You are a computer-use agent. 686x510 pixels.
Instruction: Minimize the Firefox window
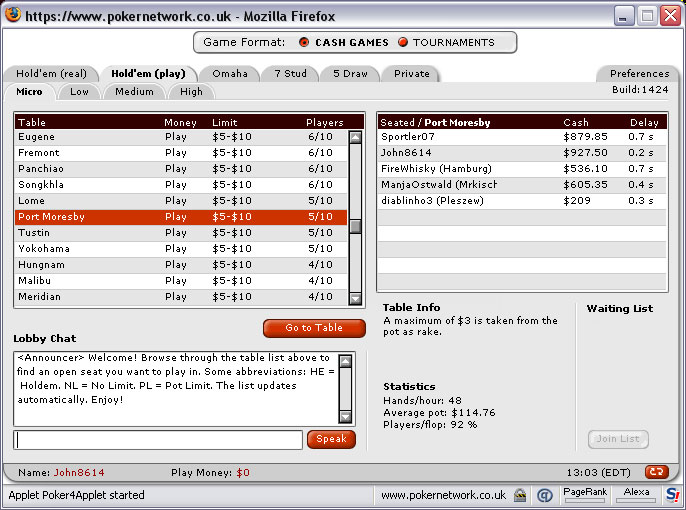[623, 16]
